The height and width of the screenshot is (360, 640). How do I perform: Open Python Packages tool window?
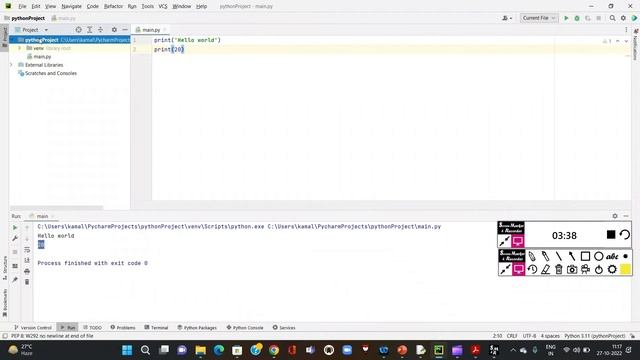[x=197, y=327]
